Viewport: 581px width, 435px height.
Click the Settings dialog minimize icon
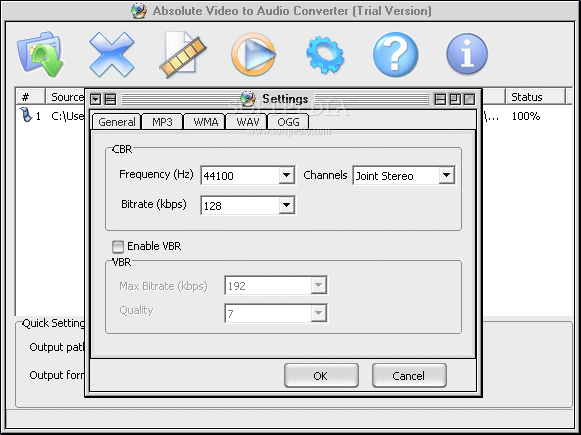(440, 99)
